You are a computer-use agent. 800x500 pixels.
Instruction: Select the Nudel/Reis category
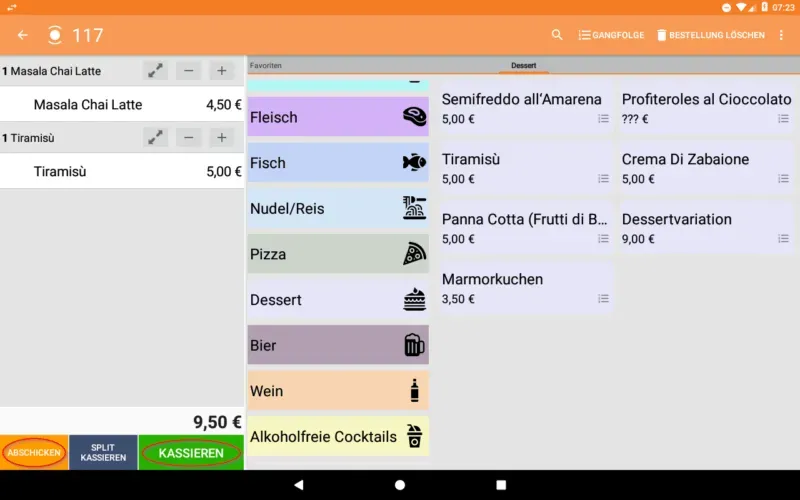[x=338, y=208]
